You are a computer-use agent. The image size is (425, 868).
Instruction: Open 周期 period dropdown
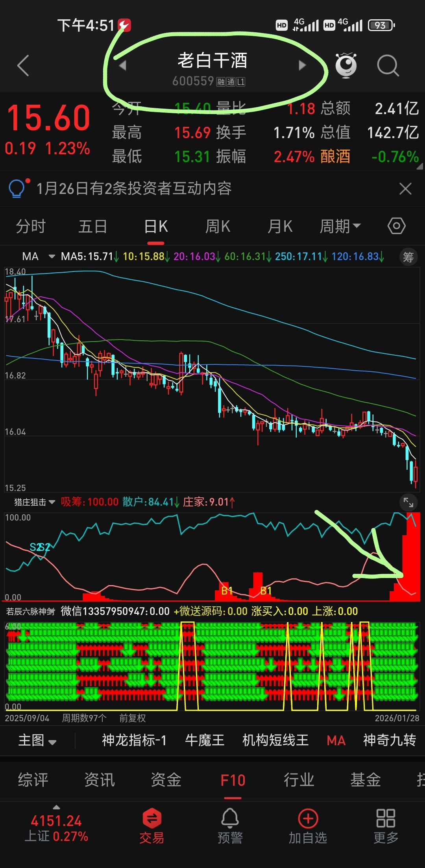pyautogui.click(x=340, y=226)
